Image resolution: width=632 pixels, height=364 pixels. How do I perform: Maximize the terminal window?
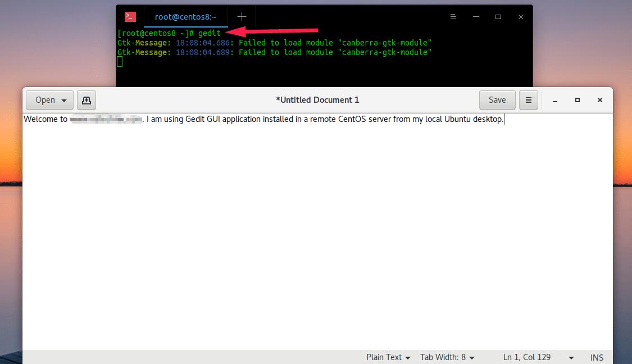click(x=498, y=17)
